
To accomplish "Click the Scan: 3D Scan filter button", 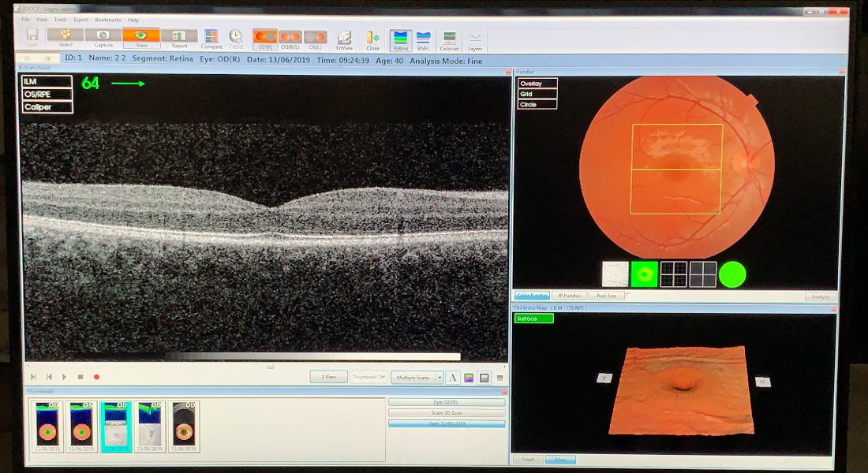I will (x=447, y=413).
